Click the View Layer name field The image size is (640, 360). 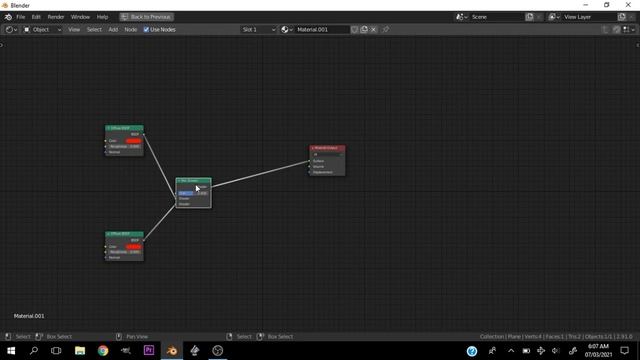pos(589,17)
